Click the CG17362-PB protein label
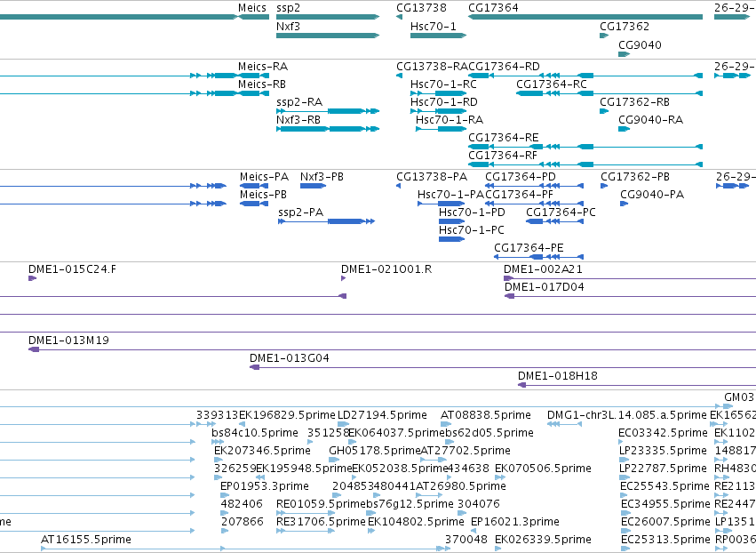This screenshot has width=756, height=553. (x=635, y=177)
